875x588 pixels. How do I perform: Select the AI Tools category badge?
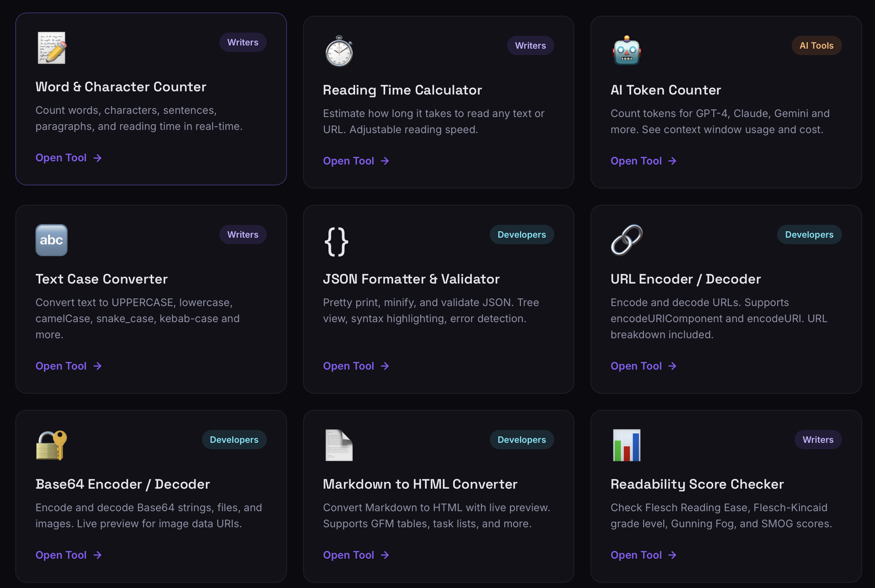pos(816,45)
